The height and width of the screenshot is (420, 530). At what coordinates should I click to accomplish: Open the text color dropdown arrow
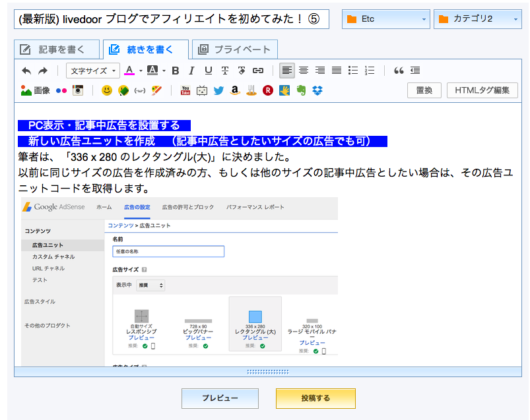(141, 71)
